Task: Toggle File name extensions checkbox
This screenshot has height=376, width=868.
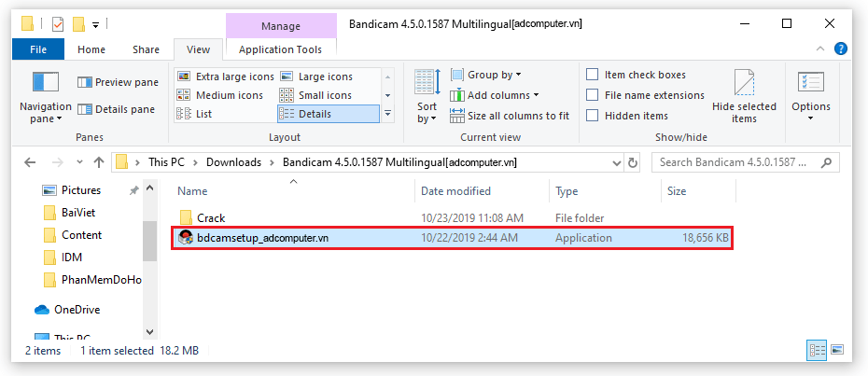Action: (x=593, y=95)
